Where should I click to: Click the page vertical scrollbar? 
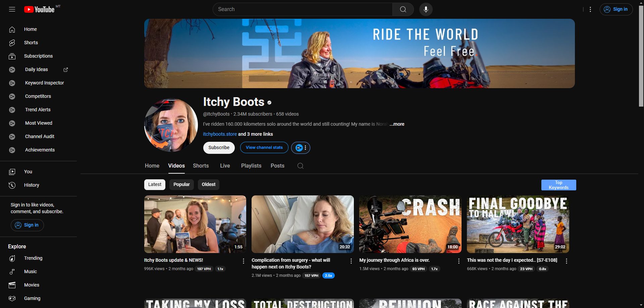click(x=641, y=56)
